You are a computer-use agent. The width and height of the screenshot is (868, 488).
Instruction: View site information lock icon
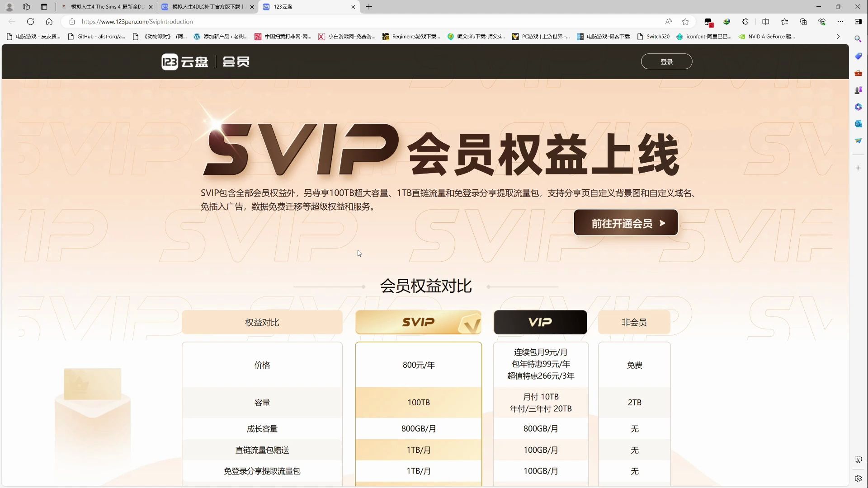[71, 21]
